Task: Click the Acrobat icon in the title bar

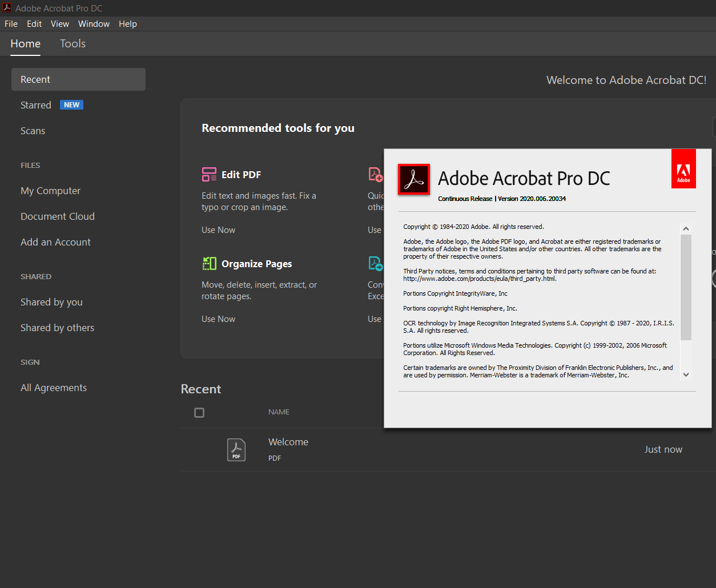Action: pos(7,8)
